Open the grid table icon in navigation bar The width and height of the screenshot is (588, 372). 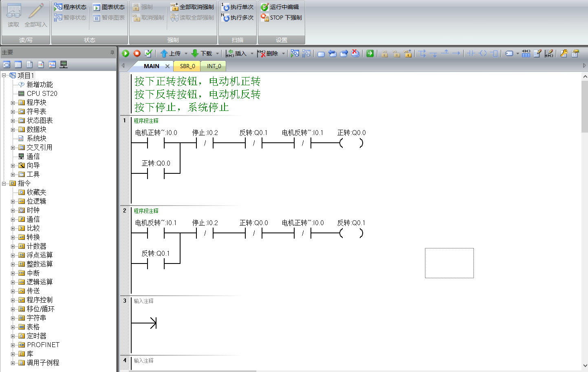(x=18, y=64)
